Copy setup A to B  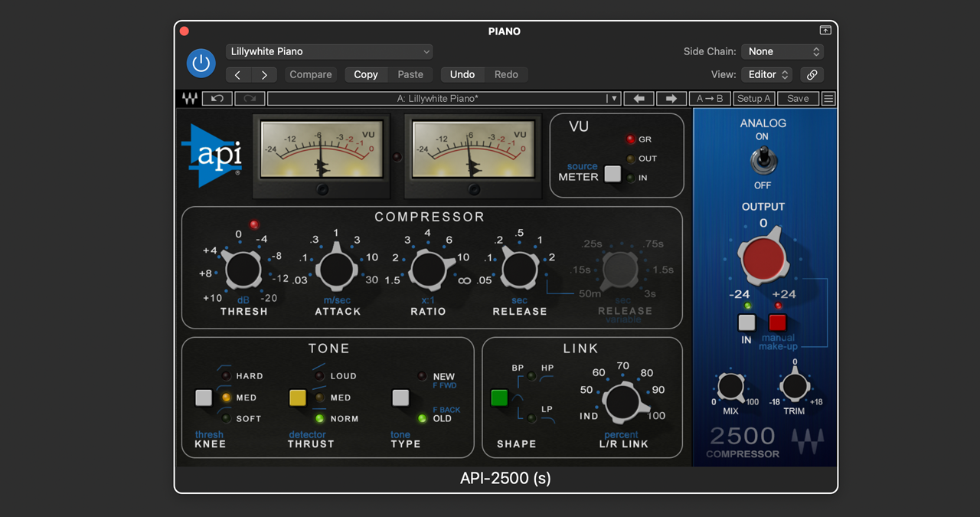pyautogui.click(x=710, y=98)
